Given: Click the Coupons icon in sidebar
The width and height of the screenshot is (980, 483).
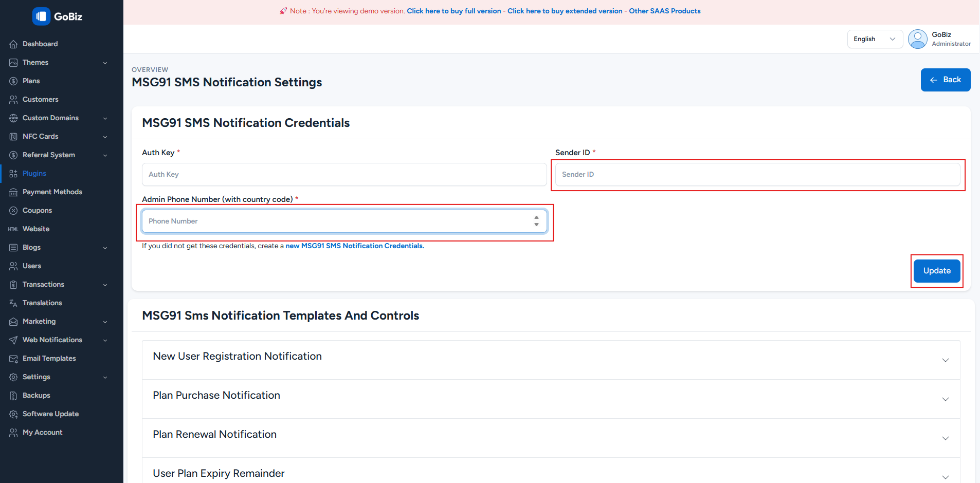Looking at the screenshot, I should (x=13, y=211).
